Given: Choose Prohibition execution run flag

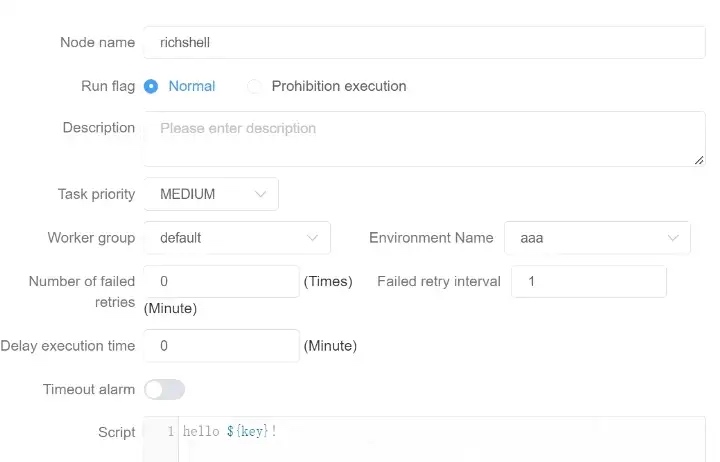Looking at the screenshot, I should pos(255,86).
